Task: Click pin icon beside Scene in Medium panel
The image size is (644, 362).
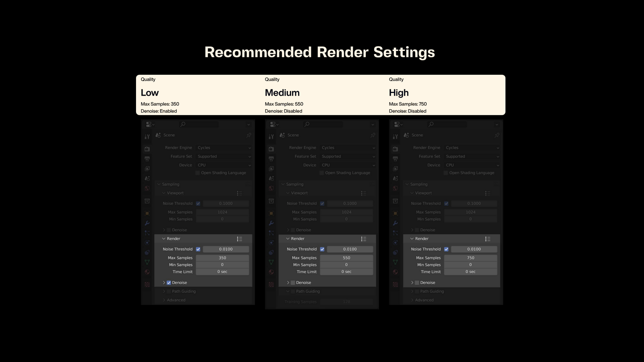Action: click(x=373, y=135)
